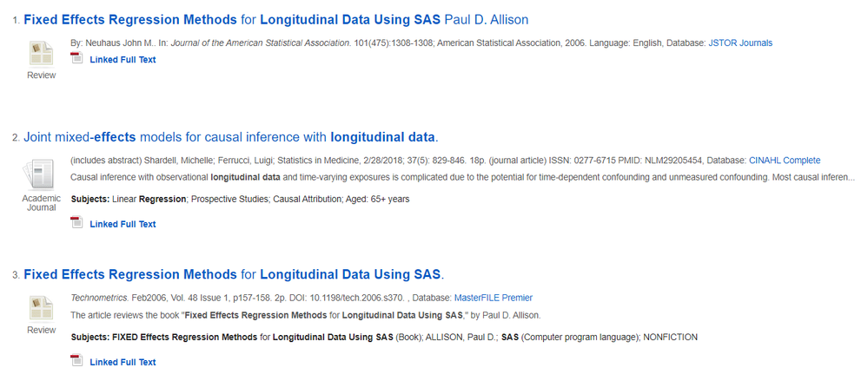Image resolution: width=868 pixels, height=381 pixels.
Task: Open the Review document icon for result 3
Action: click(x=41, y=308)
